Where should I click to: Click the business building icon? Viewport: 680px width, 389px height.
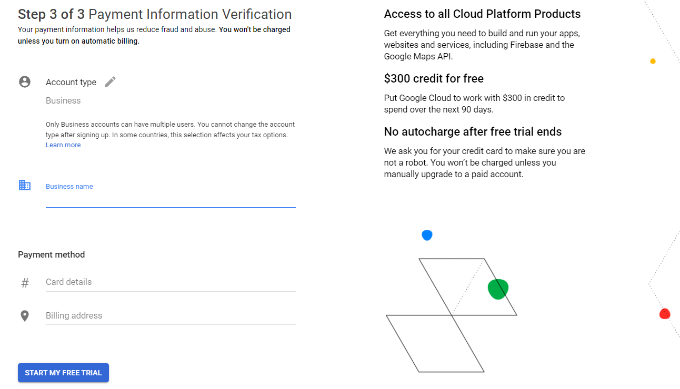(x=25, y=185)
